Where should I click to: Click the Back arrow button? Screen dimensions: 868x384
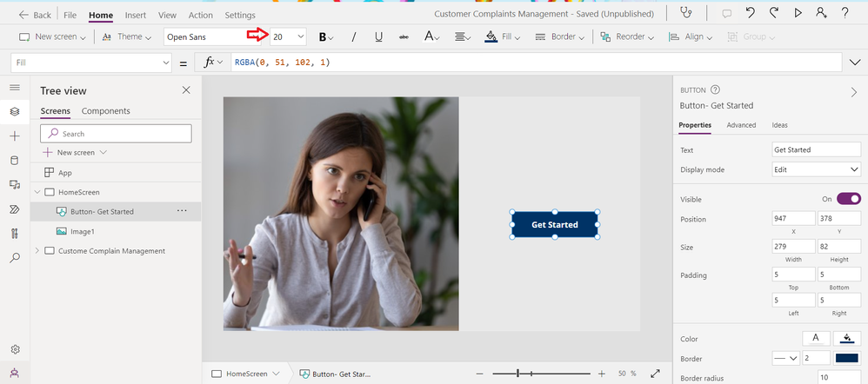[34, 15]
